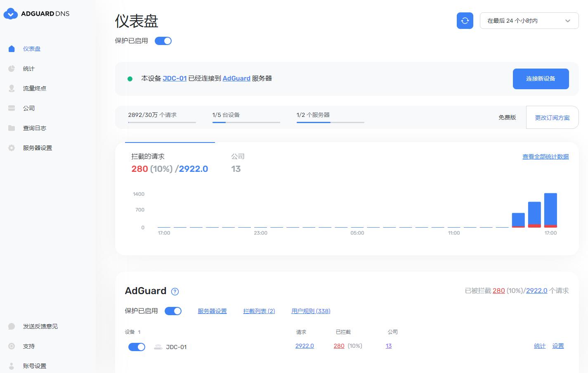Expand the 在最后 24 个小时内 time dropdown
Viewport: 588px width, 373px height.
[529, 21]
